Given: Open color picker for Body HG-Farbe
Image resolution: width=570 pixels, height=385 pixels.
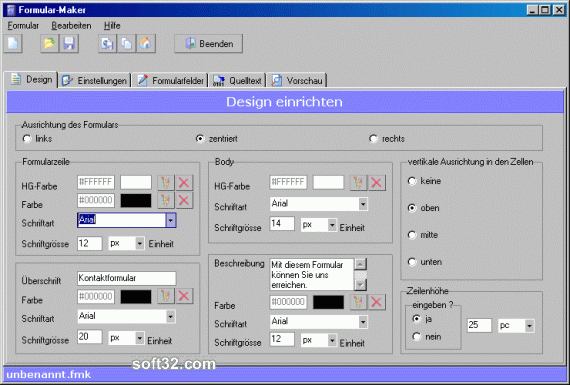Looking at the screenshot, I should (x=358, y=183).
